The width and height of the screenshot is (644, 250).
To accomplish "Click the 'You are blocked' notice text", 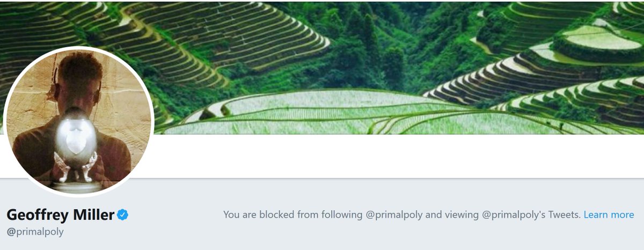I will pos(402,215).
